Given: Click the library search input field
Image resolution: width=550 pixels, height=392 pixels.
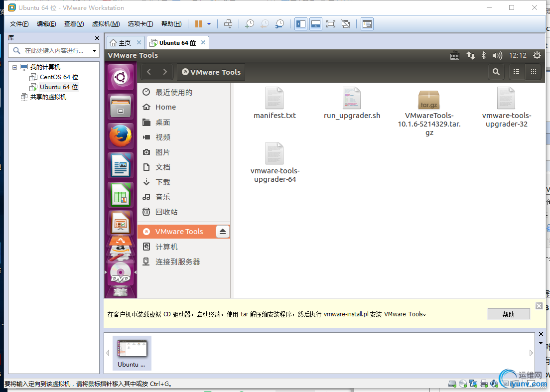Looking at the screenshot, I should 54,51.
